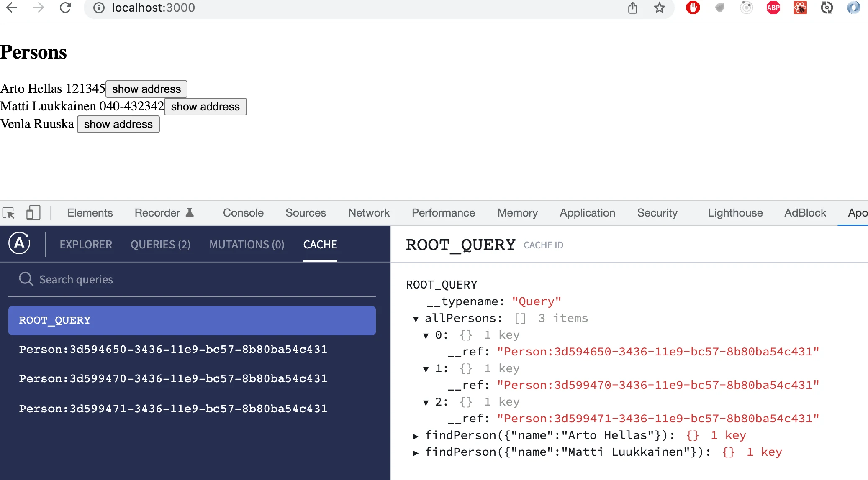Open the ABP extension icon

(x=773, y=8)
